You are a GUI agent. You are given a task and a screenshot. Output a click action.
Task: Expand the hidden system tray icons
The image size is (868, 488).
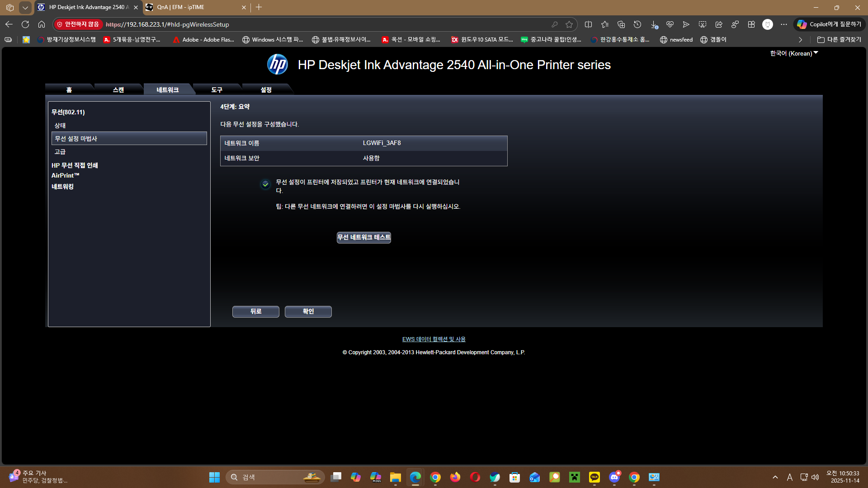click(x=775, y=477)
